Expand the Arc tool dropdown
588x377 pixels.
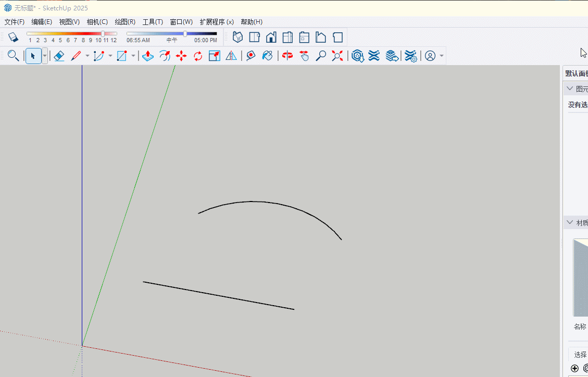pos(110,56)
